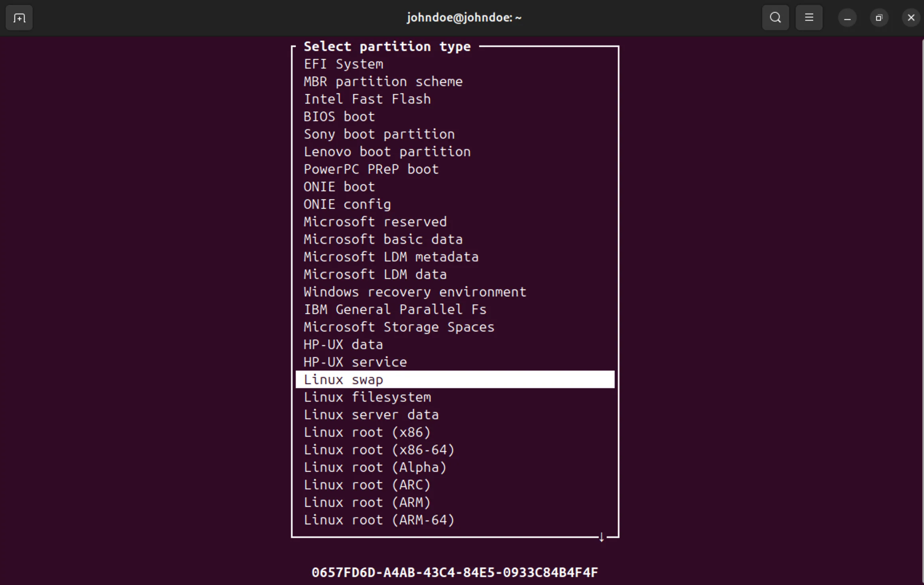
Task: Select EFI System partition type
Action: 343,64
